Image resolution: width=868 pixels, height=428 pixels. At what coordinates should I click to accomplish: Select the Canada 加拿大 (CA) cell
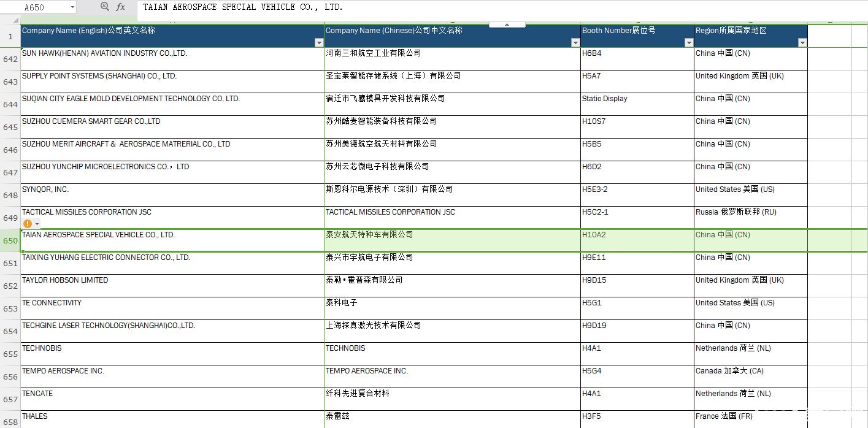(x=751, y=376)
